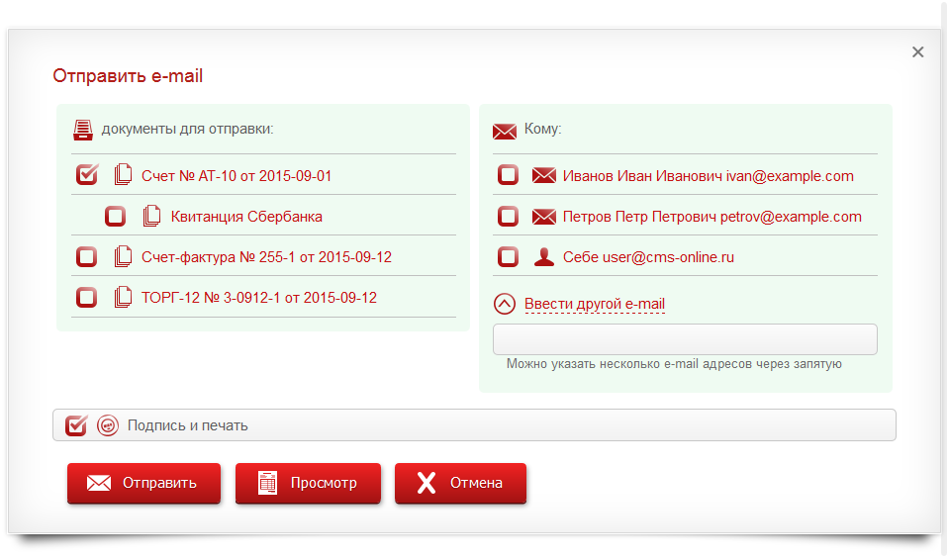Click the document icon beside Счет № АТ-10
The width and height of the screenshot is (949, 560).
coord(123,174)
